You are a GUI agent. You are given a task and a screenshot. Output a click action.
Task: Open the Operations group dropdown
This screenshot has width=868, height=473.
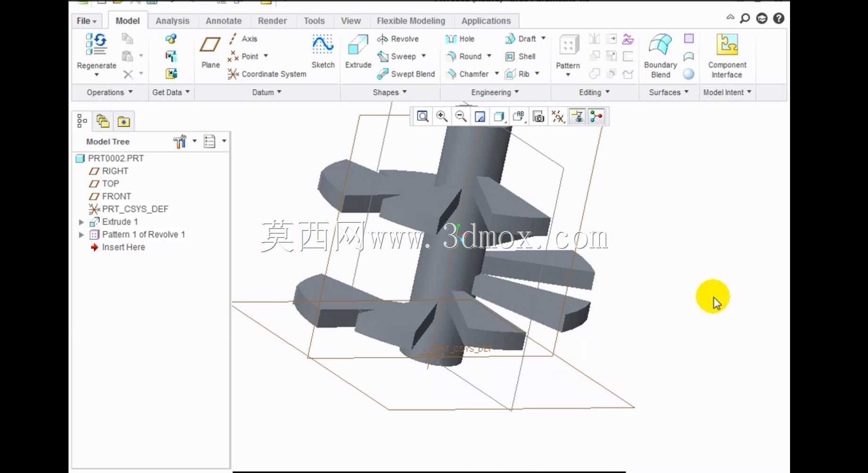tap(110, 92)
